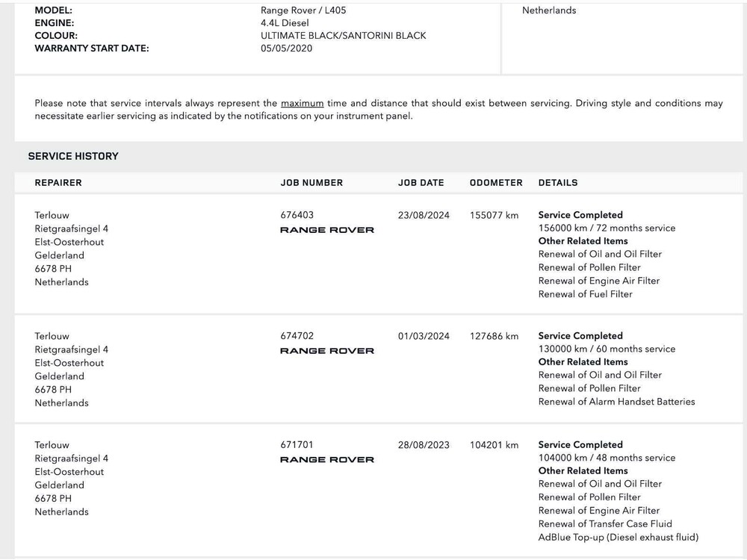This screenshot has width=747, height=560.
Task: Click the "AdBlue Top-up" service item
Action: (x=618, y=538)
